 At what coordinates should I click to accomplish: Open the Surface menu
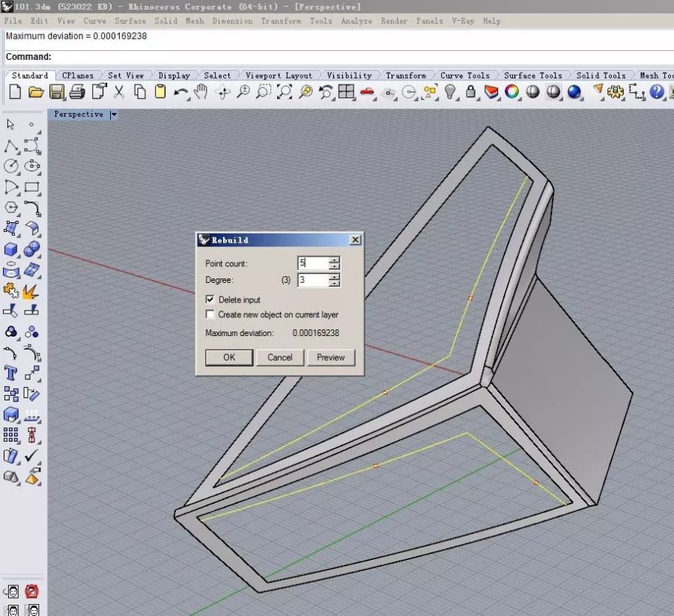pos(130,21)
